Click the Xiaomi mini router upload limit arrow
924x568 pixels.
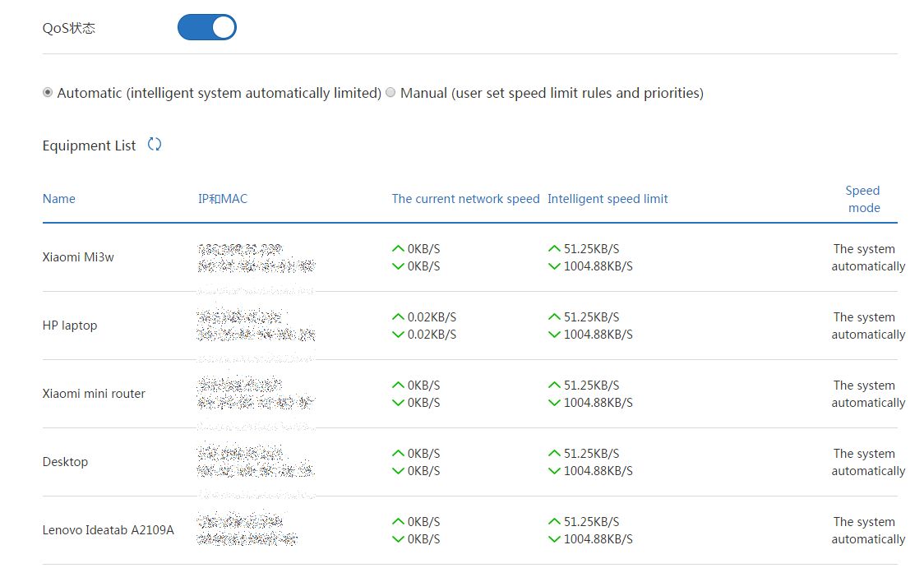(x=554, y=385)
